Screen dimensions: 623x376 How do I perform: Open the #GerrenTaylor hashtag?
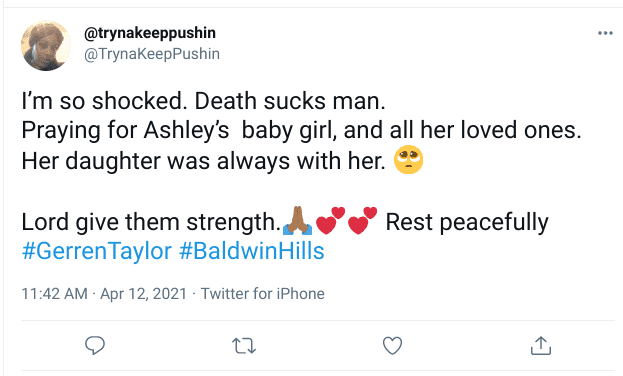tap(97, 251)
